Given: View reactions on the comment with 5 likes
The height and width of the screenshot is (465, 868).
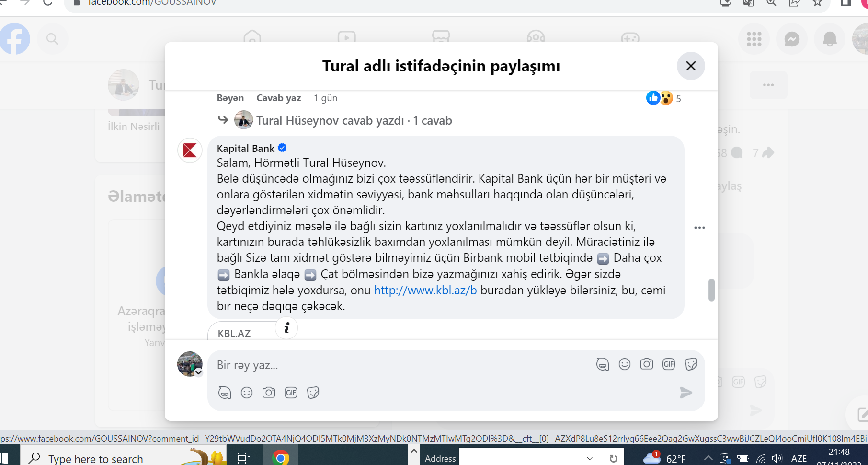Looking at the screenshot, I should (x=663, y=98).
